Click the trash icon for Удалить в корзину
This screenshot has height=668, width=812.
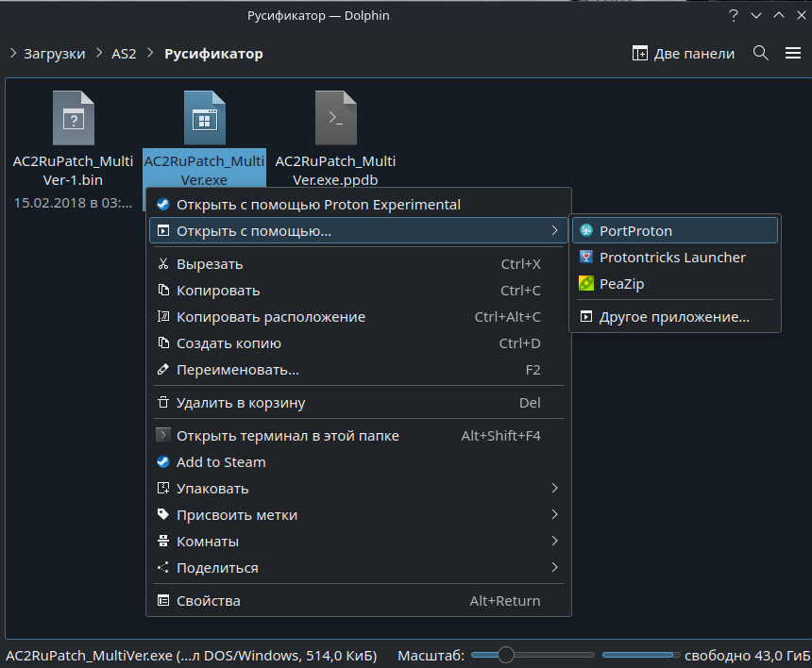tap(163, 403)
